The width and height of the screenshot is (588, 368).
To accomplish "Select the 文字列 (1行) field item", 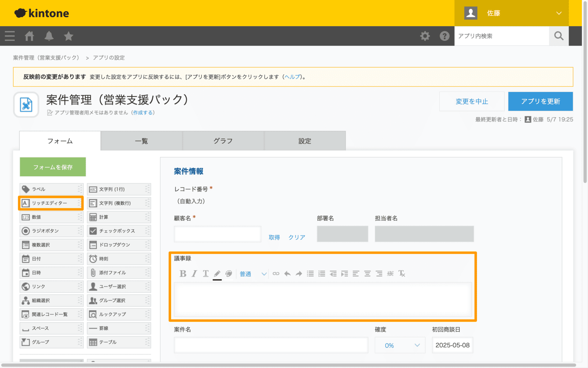I will click(x=119, y=189).
